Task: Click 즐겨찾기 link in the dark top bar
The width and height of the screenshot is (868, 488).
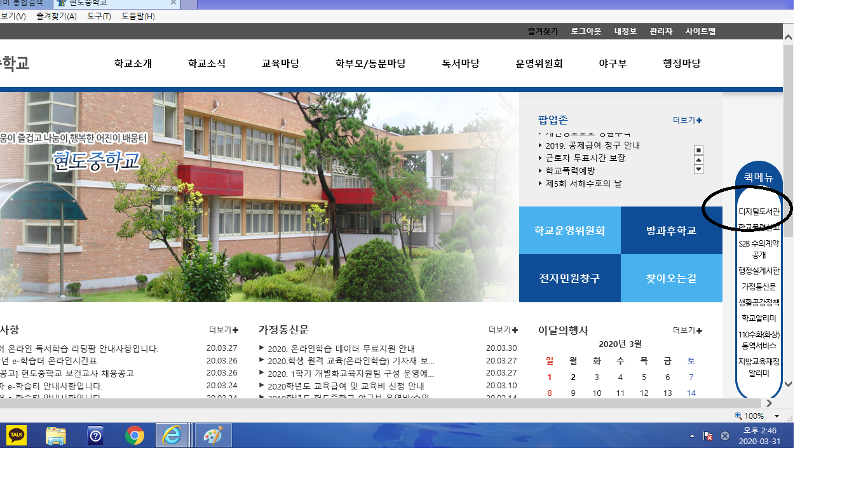Action: [x=543, y=31]
